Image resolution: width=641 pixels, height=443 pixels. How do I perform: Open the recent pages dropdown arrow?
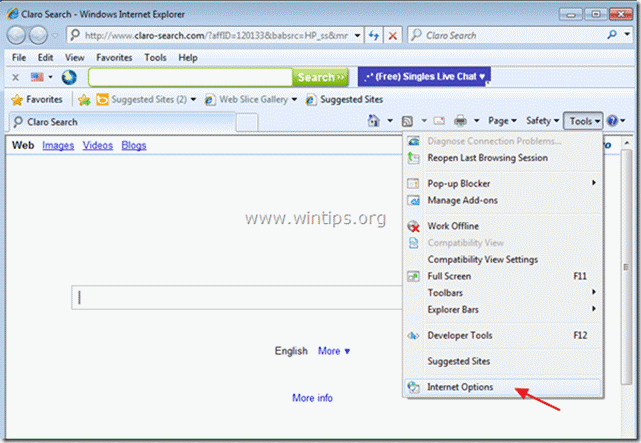tap(55, 36)
